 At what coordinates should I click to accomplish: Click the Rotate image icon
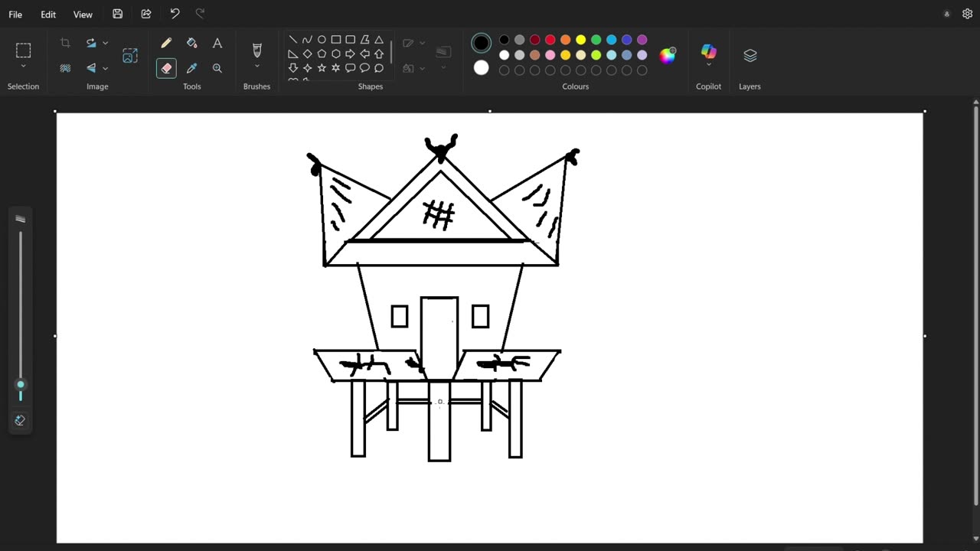point(92,43)
